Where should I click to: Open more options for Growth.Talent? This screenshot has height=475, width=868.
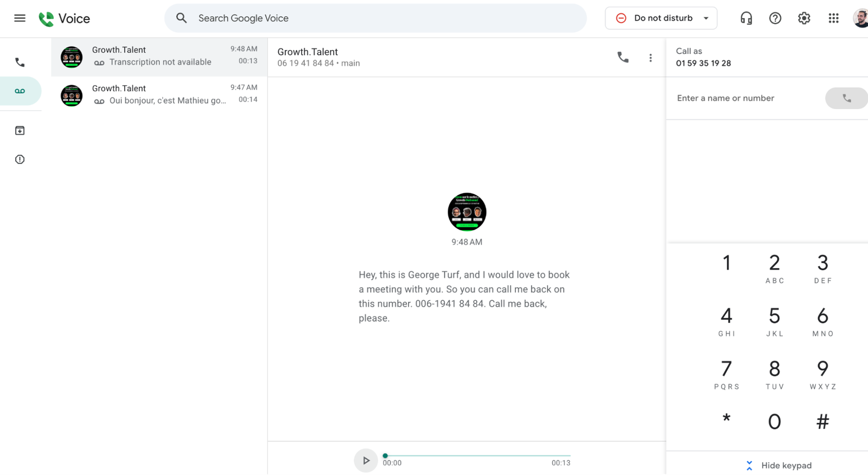tap(650, 58)
